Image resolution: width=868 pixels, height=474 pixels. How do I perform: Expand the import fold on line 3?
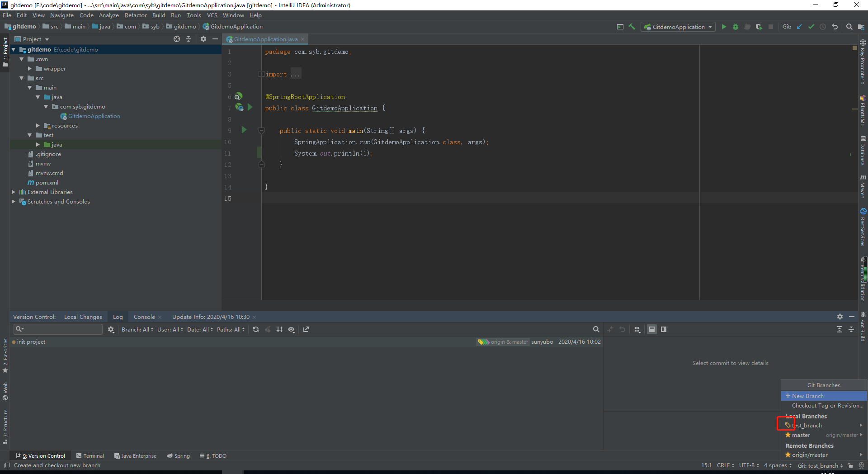261,74
